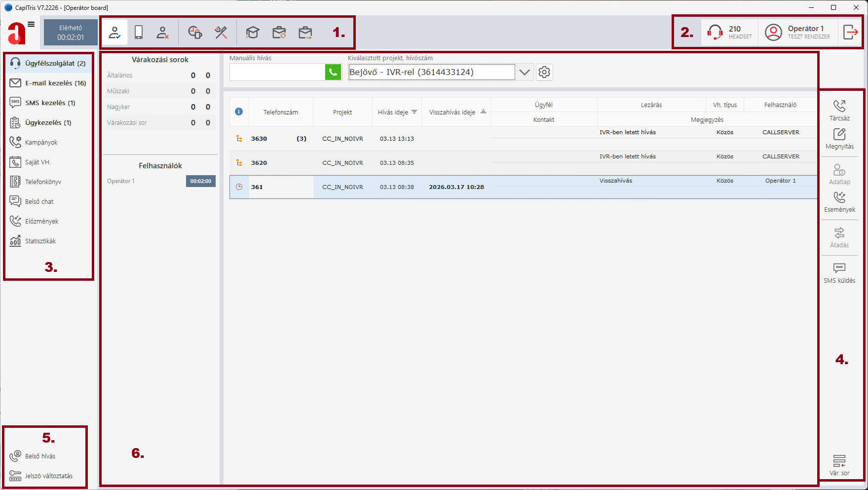This screenshot has width=868, height=490.
Task: Click the Manuális hívás input field
Action: tap(277, 72)
